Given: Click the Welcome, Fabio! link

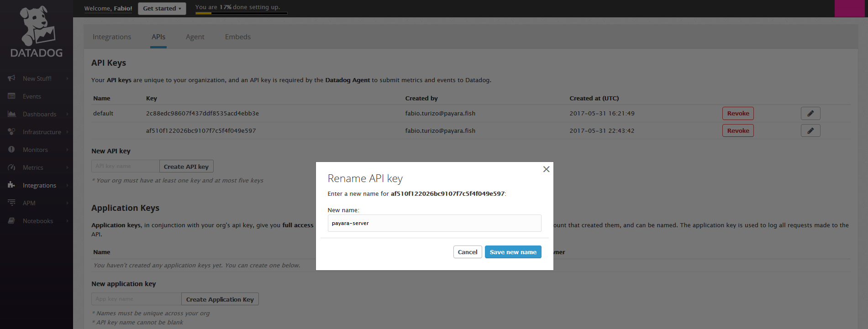Looking at the screenshot, I should 108,8.
